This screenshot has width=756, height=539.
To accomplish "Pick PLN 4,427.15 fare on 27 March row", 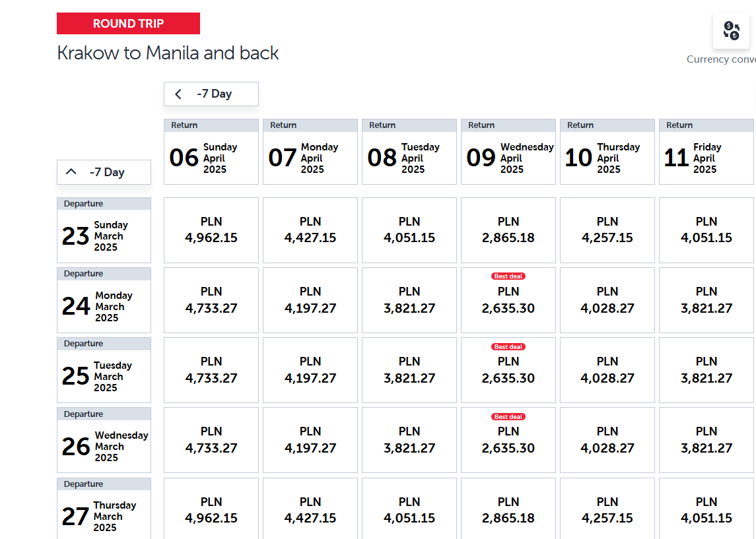I will pos(310,508).
